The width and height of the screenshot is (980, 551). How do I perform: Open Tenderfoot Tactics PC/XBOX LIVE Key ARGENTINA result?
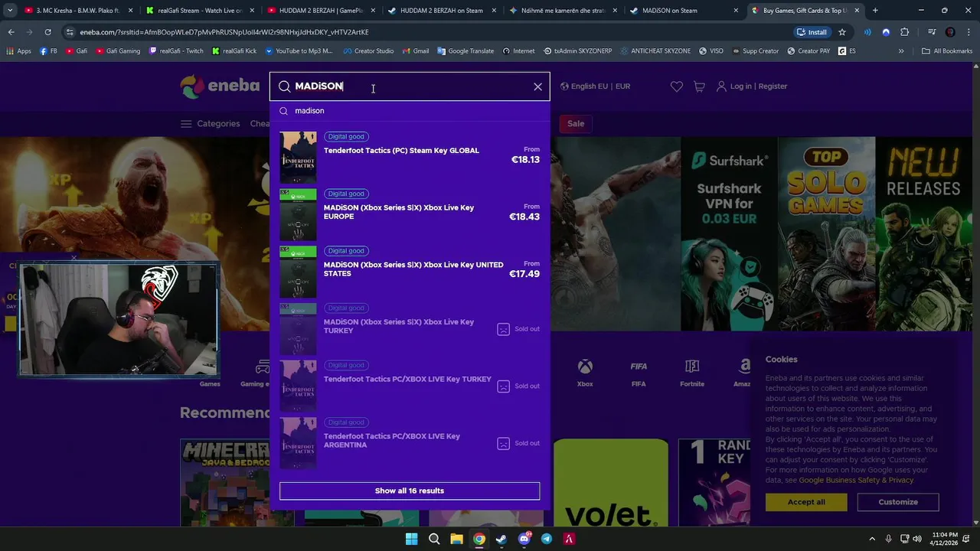pos(410,442)
